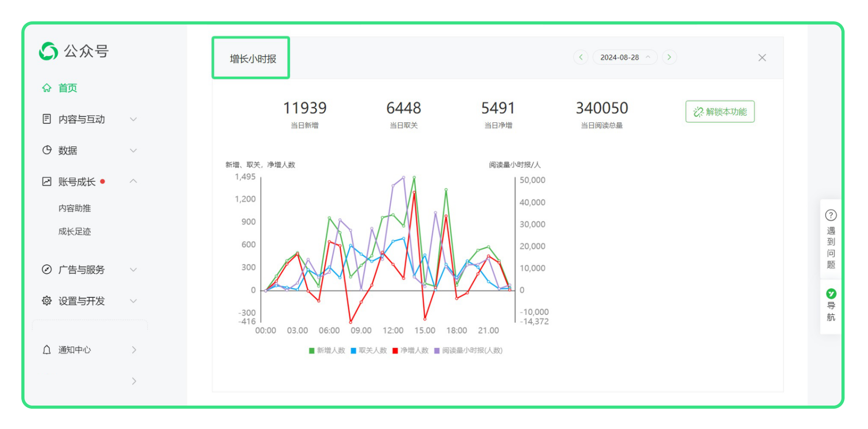868x429 pixels.
Task: Click the home icon beside 首页
Action: pyautogui.click(x=47, y=88)
